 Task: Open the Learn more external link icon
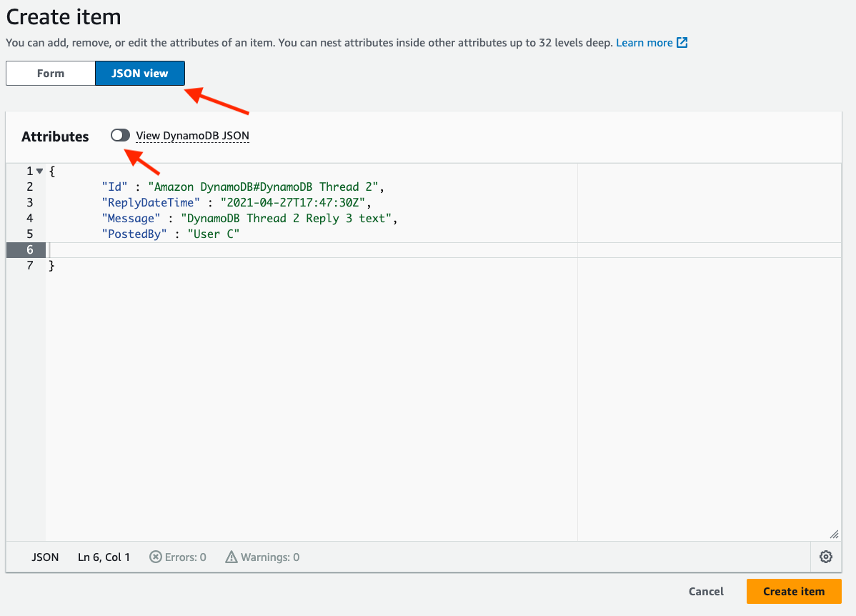pyautogui.click(x=682, y=43)
